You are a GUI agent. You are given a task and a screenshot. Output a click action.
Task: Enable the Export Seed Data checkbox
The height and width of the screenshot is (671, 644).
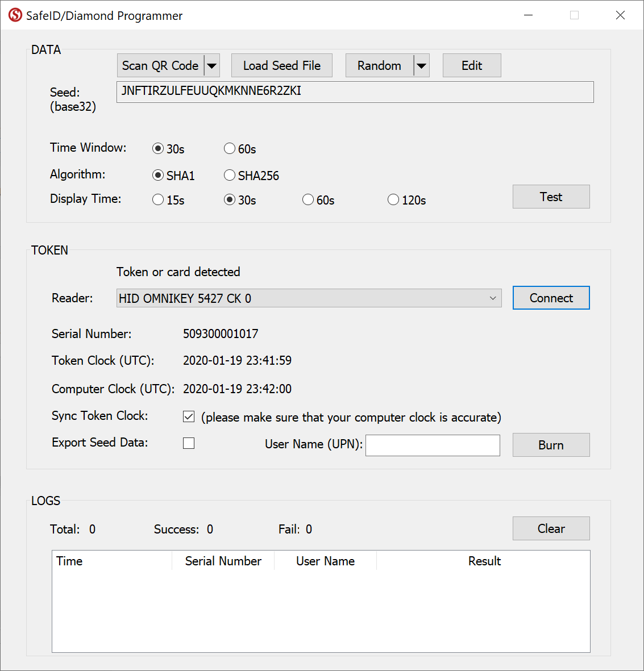[x=189, y=443]
